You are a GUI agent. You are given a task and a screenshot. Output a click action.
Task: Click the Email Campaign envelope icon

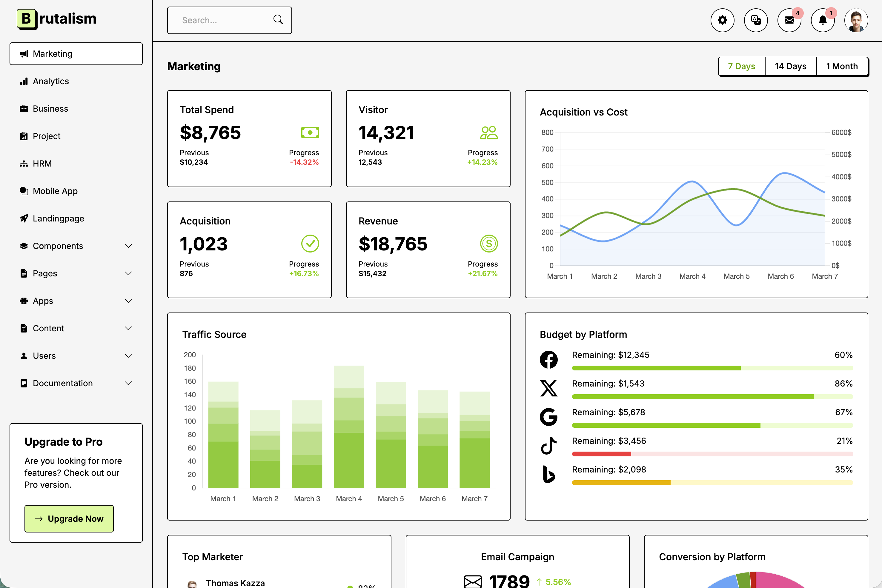point(473,582)
